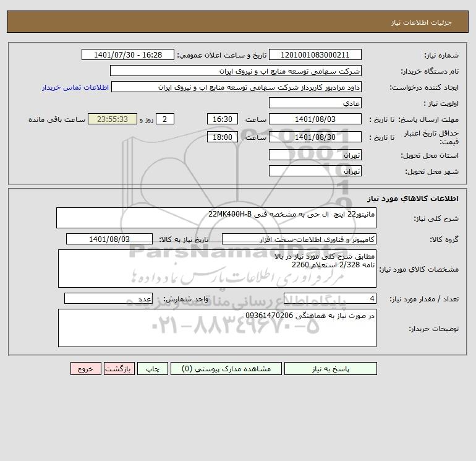
Task: Click the تاریخ و ساعت اعلان عمومی label
Action: (222, 55)
